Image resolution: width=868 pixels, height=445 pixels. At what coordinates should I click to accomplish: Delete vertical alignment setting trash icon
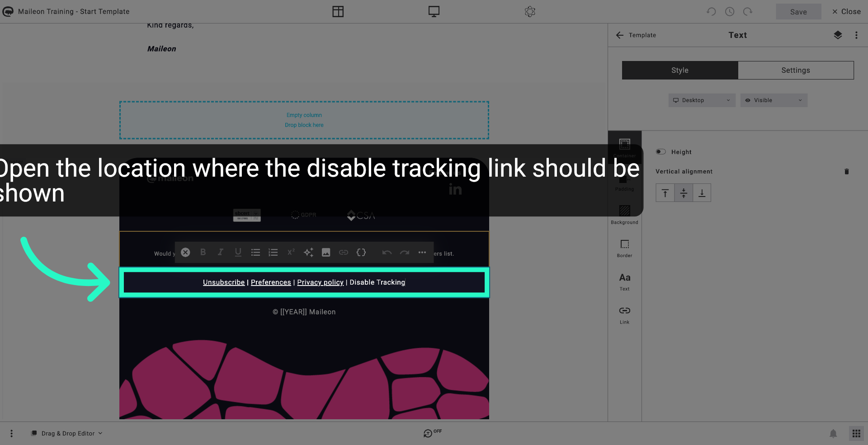point(847,172)
